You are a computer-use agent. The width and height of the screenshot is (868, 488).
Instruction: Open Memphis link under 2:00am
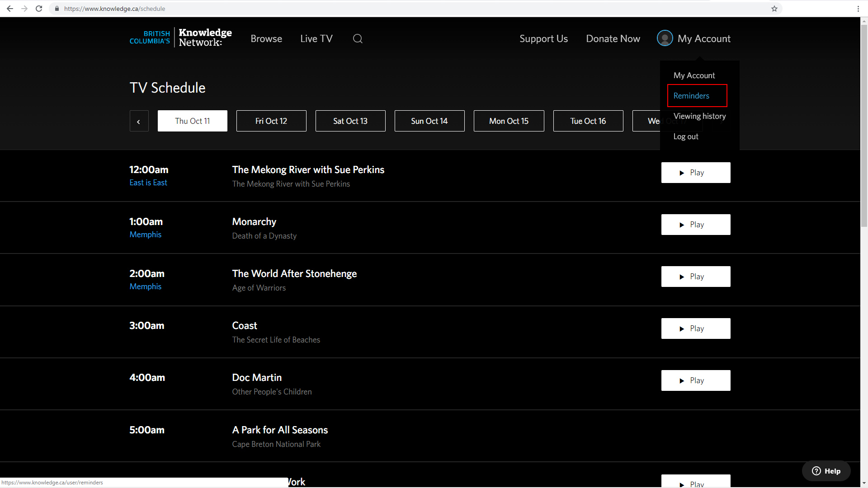point(146,286)
